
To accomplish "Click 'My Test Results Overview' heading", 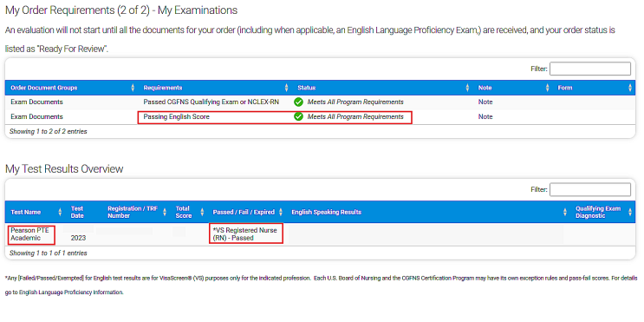I will (x=64, y=169).
